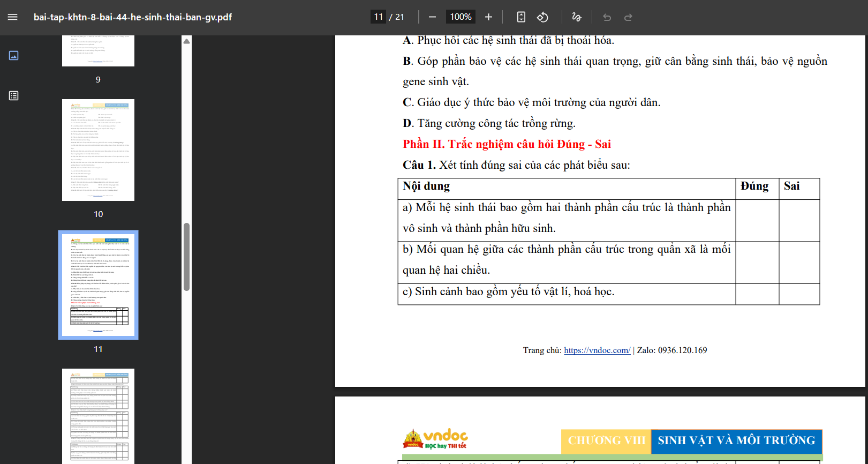Click the zoom out minus button

tap(432, 17)
